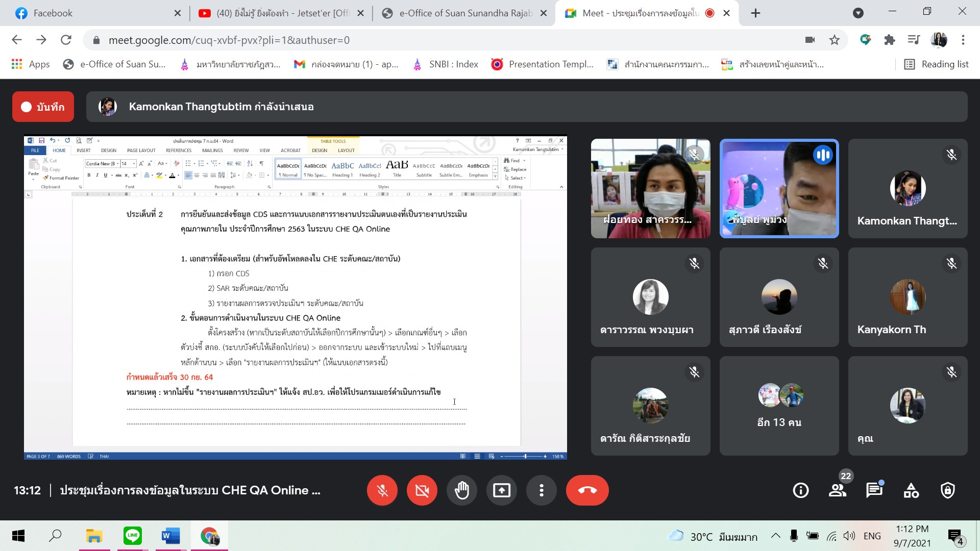This screenshot has height=551, width=980.
Task: Toggle the microphone mute button
Action: coord(382,490)
